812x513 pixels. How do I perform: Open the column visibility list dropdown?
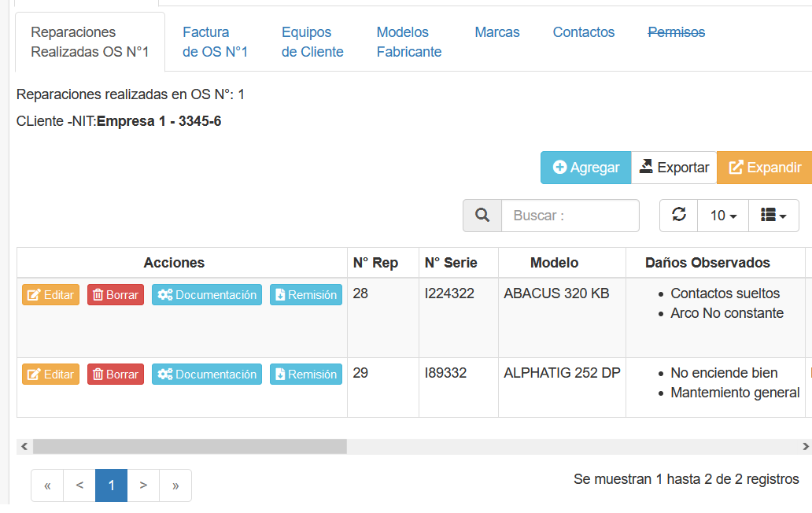click(773, 216)
